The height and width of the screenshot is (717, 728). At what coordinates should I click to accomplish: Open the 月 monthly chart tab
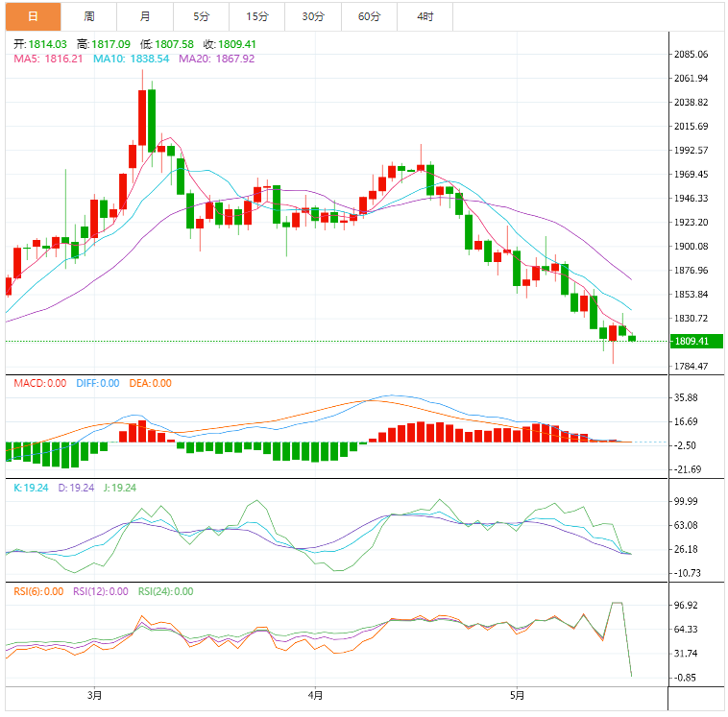click(x=145, y=16)
